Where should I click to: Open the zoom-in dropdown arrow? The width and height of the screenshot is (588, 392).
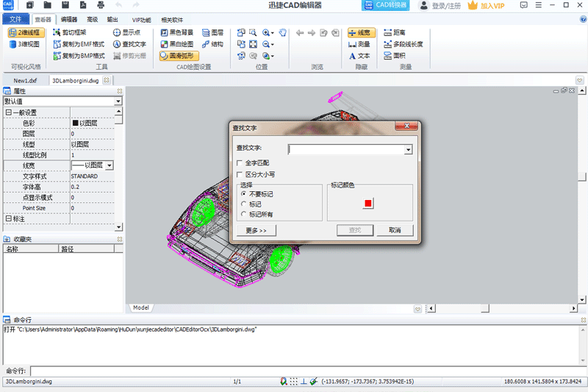273,33
